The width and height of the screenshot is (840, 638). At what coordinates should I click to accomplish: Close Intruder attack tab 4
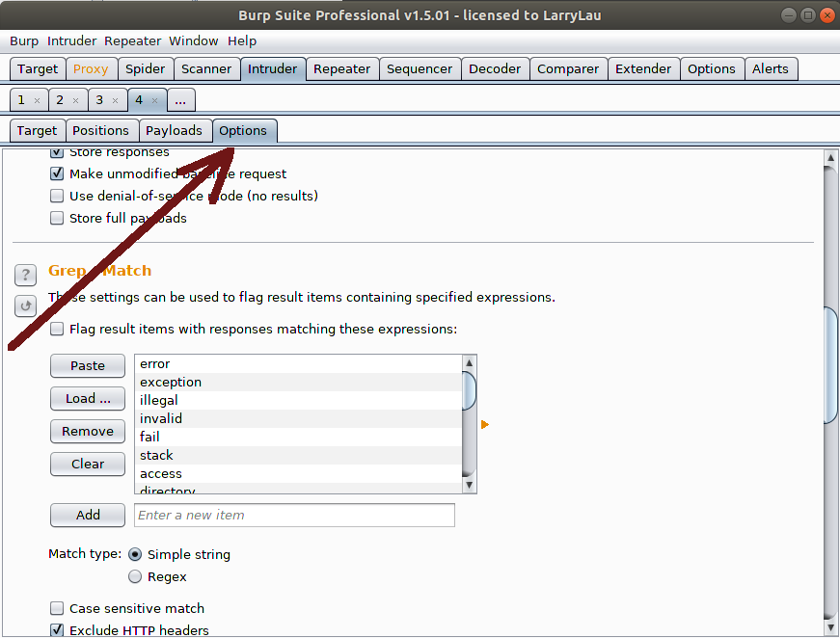point(155,100)
